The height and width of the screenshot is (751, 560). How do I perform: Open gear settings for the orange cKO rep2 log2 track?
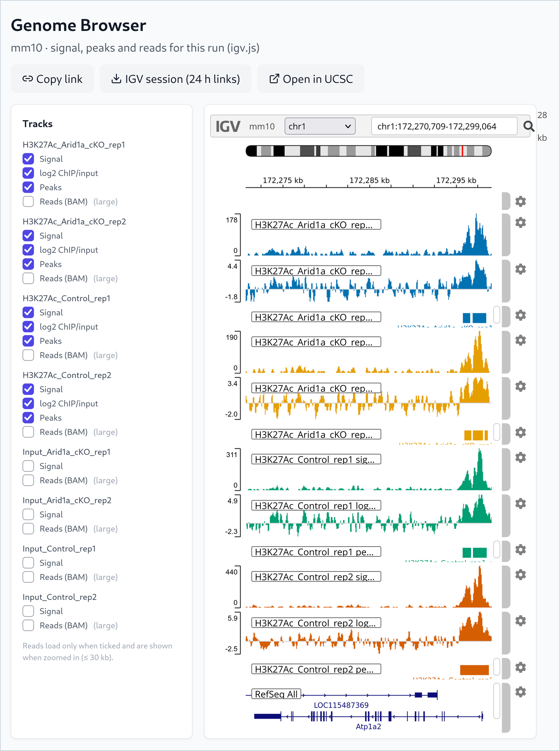(521, 386)
